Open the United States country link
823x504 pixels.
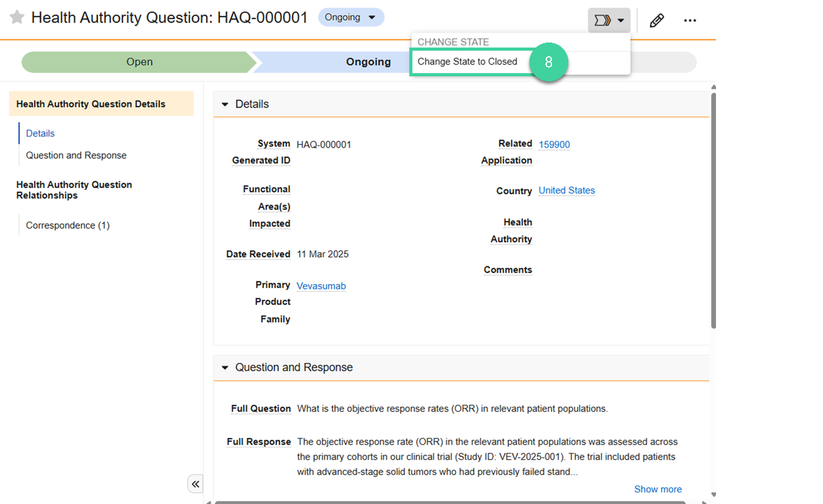(x=567, y=191)
